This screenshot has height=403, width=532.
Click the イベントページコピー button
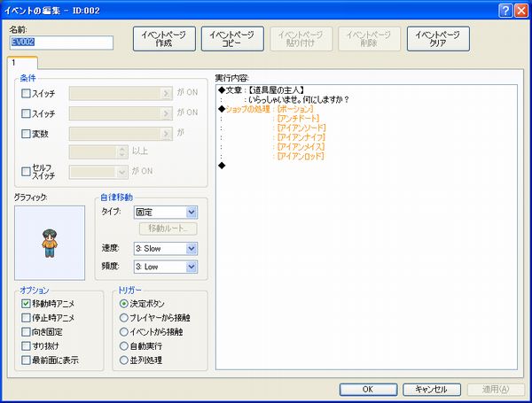[x=232, y=39]
